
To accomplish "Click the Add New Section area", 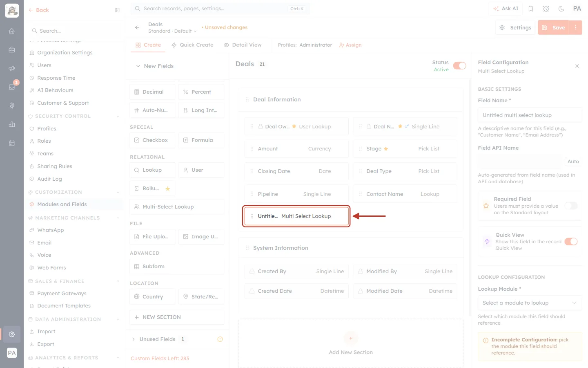I will (351, 344).
